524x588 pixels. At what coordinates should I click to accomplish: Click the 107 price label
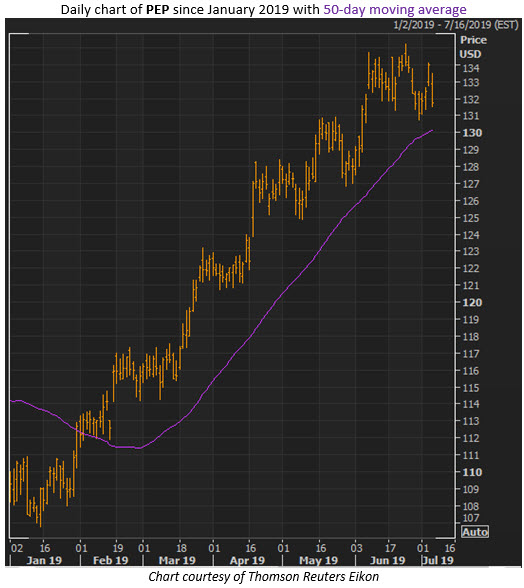[471, 518]
